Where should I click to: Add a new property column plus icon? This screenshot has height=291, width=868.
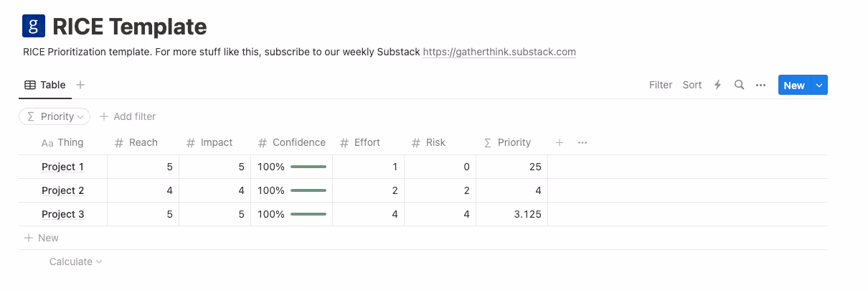560,142
